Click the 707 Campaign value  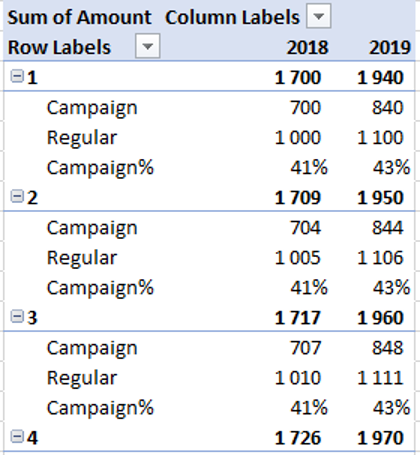(306, 348)
